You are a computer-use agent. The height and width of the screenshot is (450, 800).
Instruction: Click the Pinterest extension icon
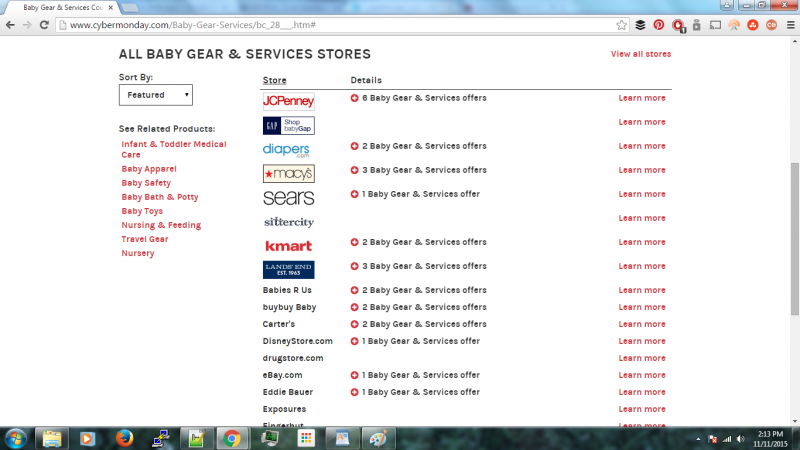pyautogui.click(x=659, y=24)
